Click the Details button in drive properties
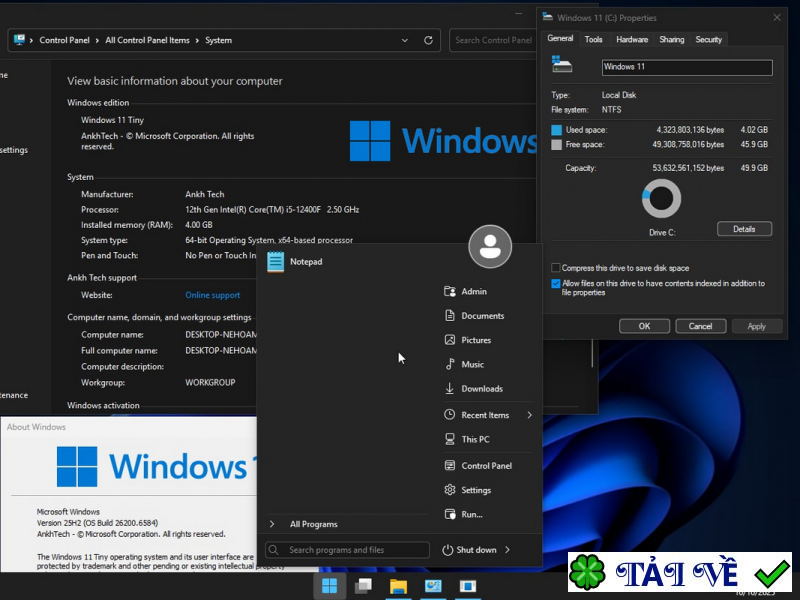Viewport: 800px width, 600px height. 744,229
